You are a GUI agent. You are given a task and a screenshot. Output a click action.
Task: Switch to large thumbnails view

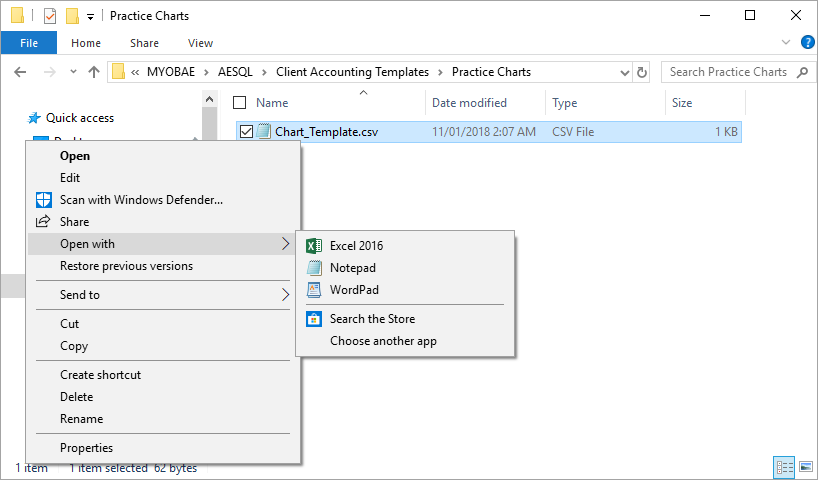(805, 467)
